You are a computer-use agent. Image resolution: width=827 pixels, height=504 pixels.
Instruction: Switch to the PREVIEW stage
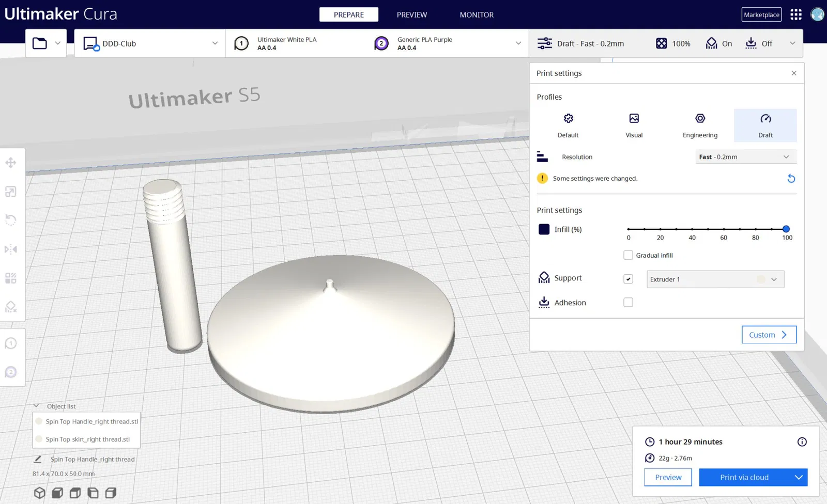point(412,14)
